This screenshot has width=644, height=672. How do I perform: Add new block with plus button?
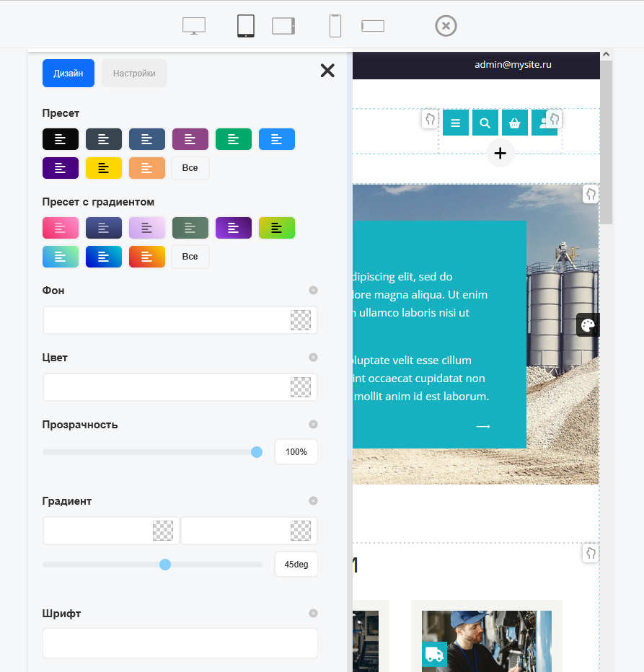tap(500, 153)
